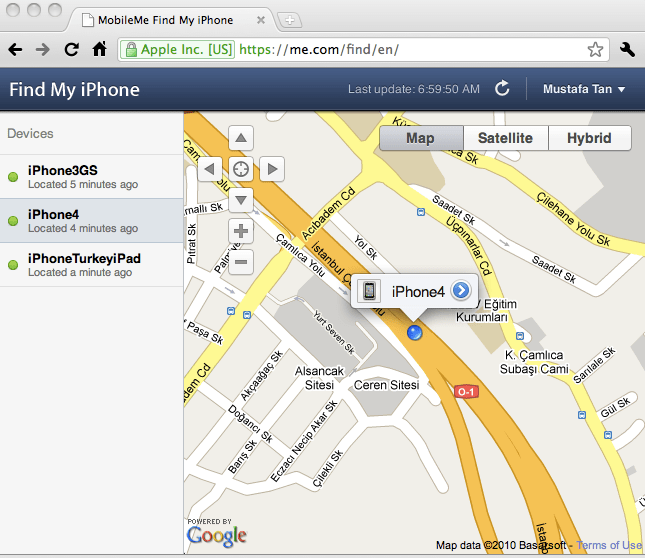645x558 pixels.
Task: Recenter the map with the crosshair button
Action: pyautogui.click(x=241, y=169)
